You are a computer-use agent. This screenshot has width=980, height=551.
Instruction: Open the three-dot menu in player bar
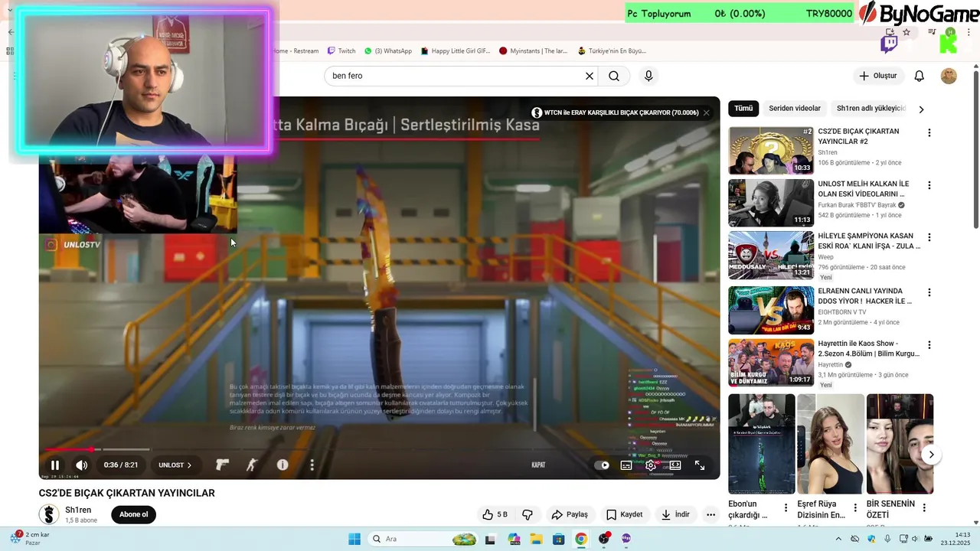point(312,465)
